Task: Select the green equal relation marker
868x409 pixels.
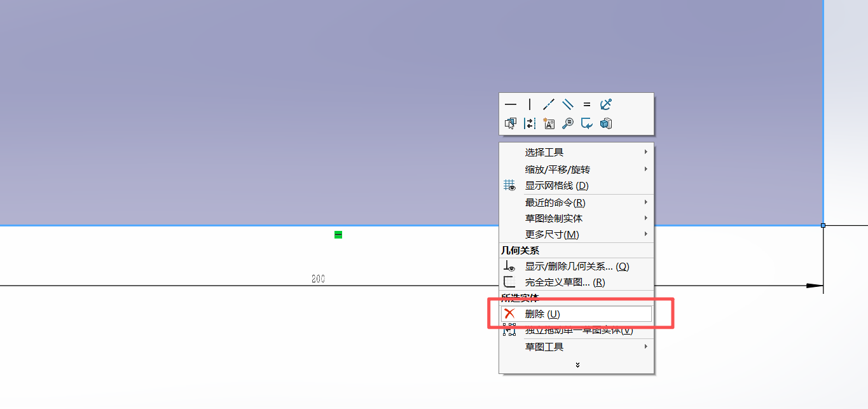Action: click(x=338, y=235)
